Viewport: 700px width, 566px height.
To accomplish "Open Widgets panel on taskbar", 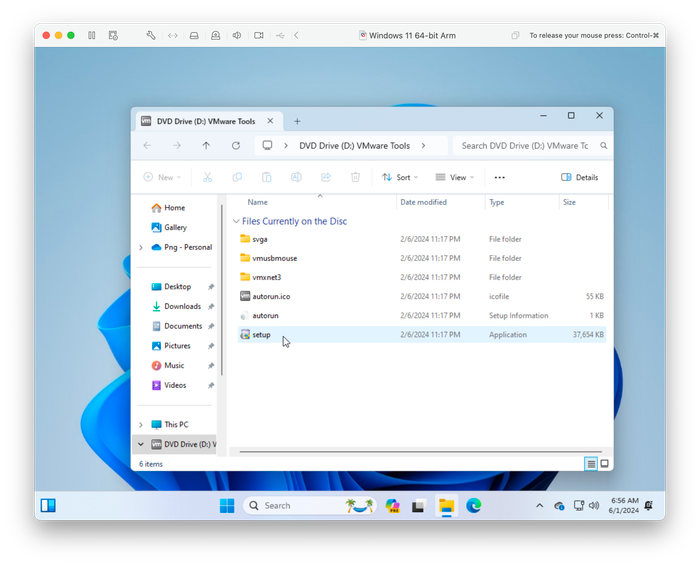I will [x=48, y=505].
